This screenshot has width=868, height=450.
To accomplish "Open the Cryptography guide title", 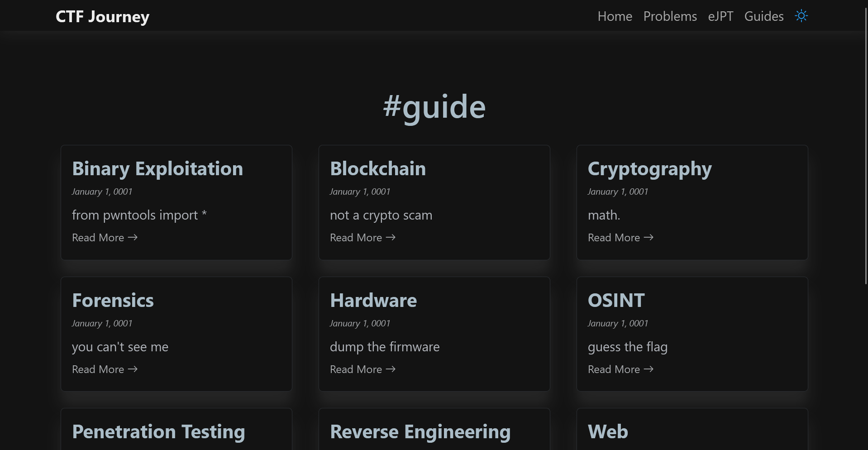I will pos(649,168).
